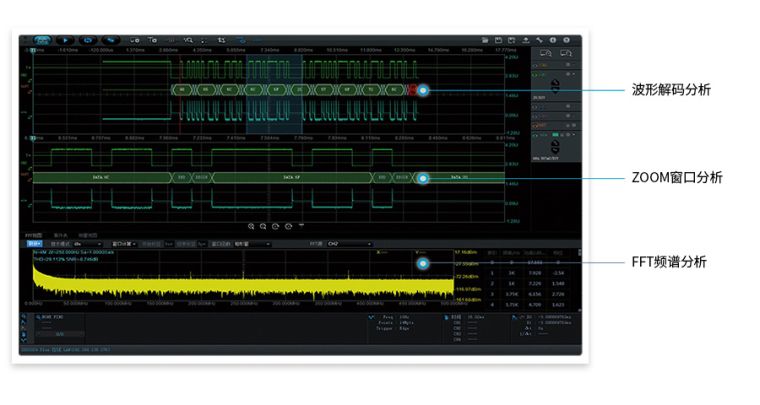This screenshot has width=760, height=405.
Task: Select the second tab in the FFT panel
Action: pos(60,235)
